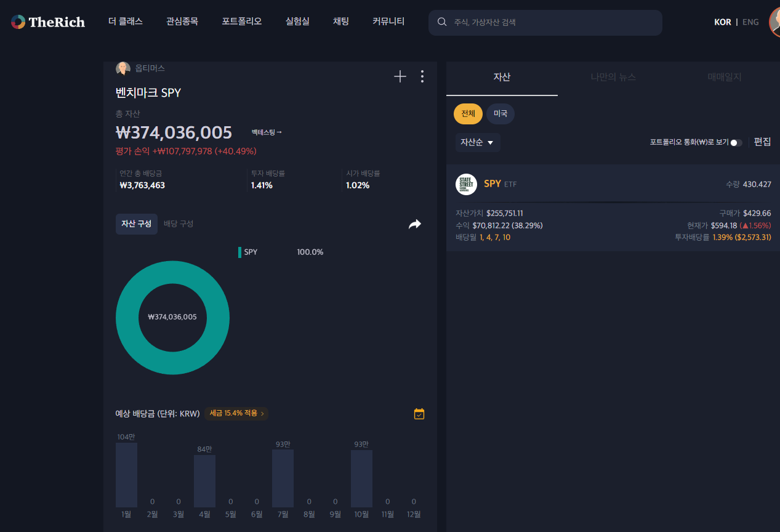Open the dividend calendar icon
This screenshot has height=532, width=780.
(x=419, y=414)
